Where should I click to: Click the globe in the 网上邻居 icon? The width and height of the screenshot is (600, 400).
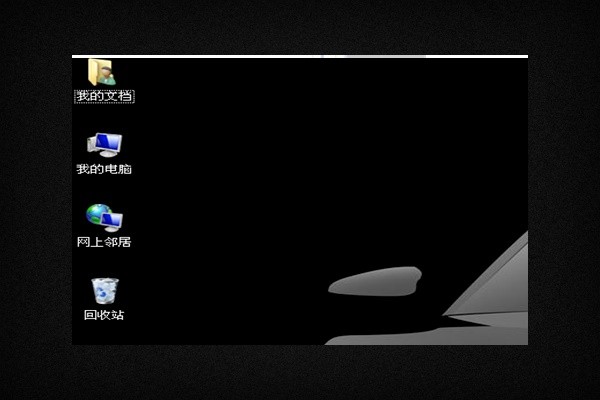(97, 213)
